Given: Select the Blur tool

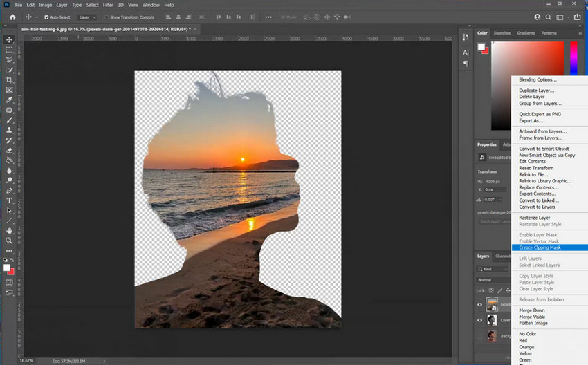Looking at the screenshot, I should coord(9,171).
